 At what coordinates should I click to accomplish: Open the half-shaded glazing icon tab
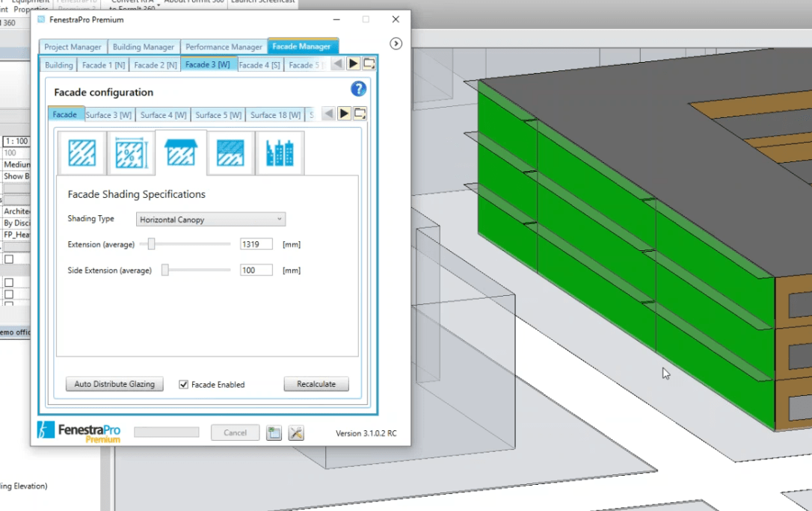pos(230,153)
